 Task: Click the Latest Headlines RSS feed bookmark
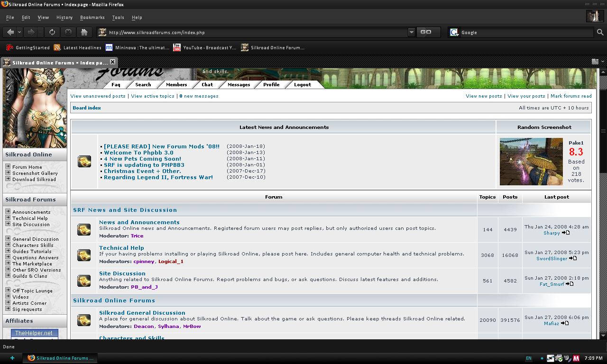57,47
